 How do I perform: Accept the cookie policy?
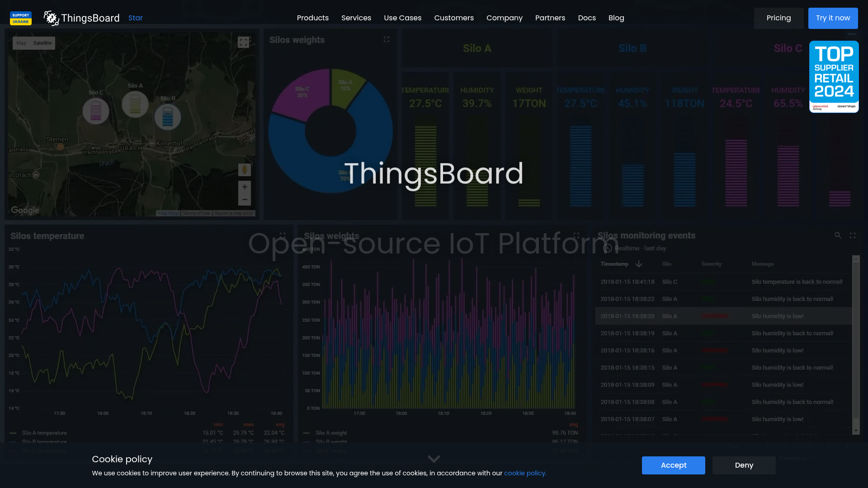tap(673, 465)
